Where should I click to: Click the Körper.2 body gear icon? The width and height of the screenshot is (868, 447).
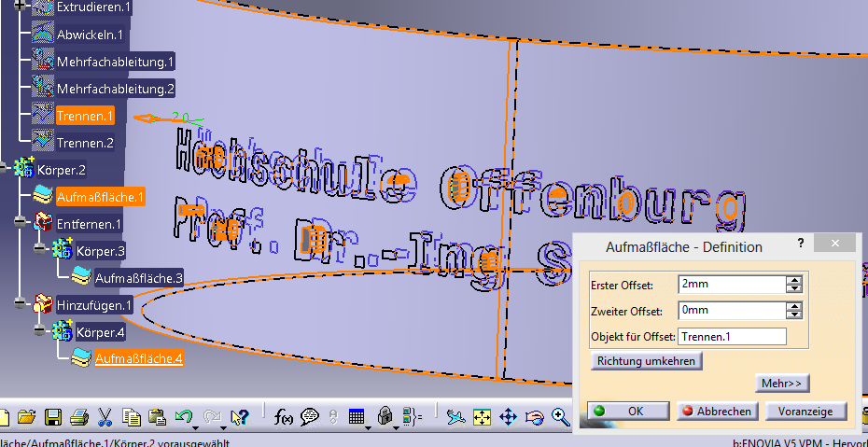coord(24,169)
